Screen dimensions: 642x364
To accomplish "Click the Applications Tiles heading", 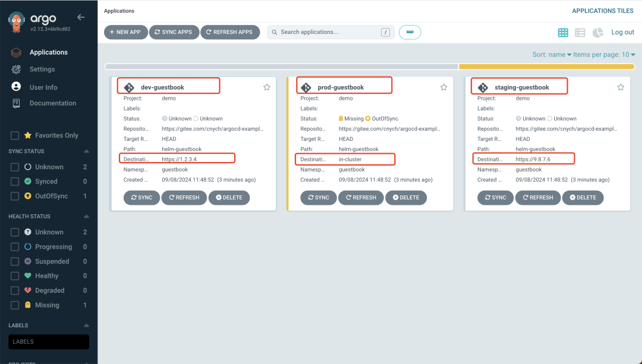I will [x=603, y=11].
